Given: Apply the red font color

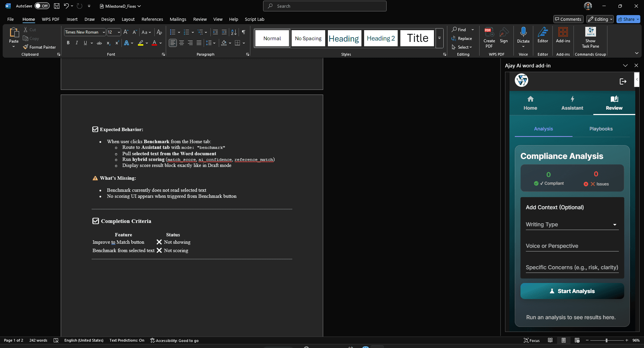Looking at the screenshot, I should 154,43.
